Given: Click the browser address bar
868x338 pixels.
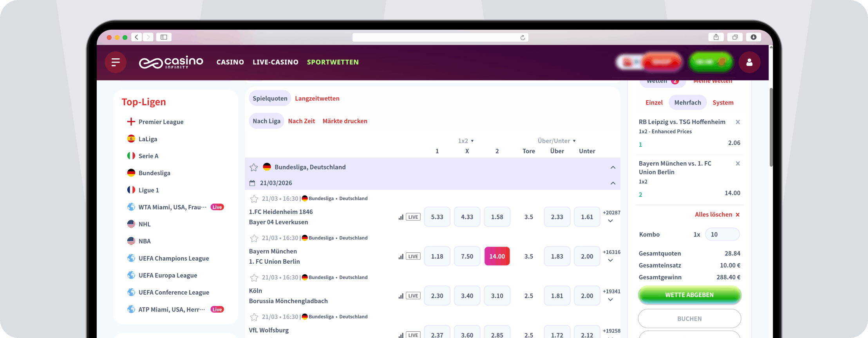Looking at the screenshot, I should 440,38.
